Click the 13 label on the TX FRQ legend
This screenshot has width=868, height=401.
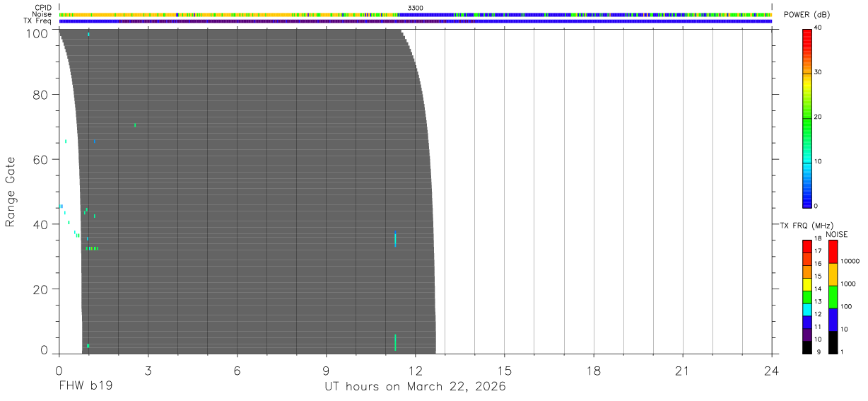818,302
